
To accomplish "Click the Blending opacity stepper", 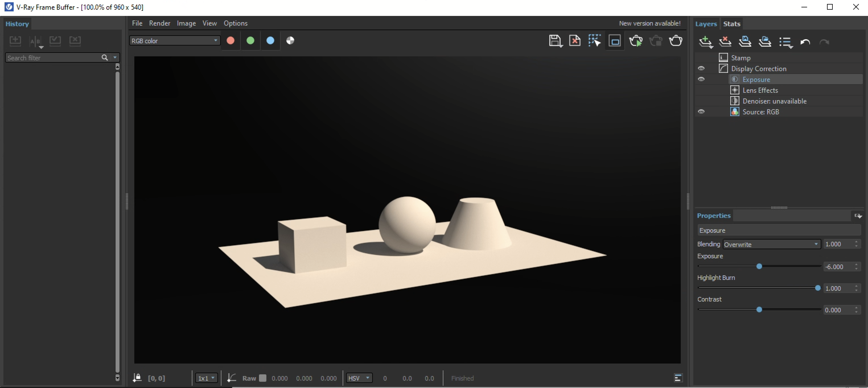I will tap(856, 244).
